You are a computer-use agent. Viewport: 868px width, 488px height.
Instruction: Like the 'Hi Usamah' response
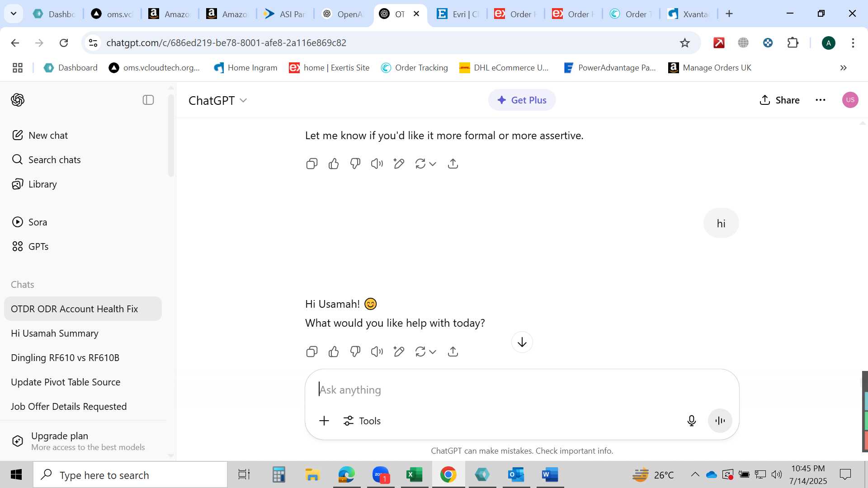(x=334, y=352)
